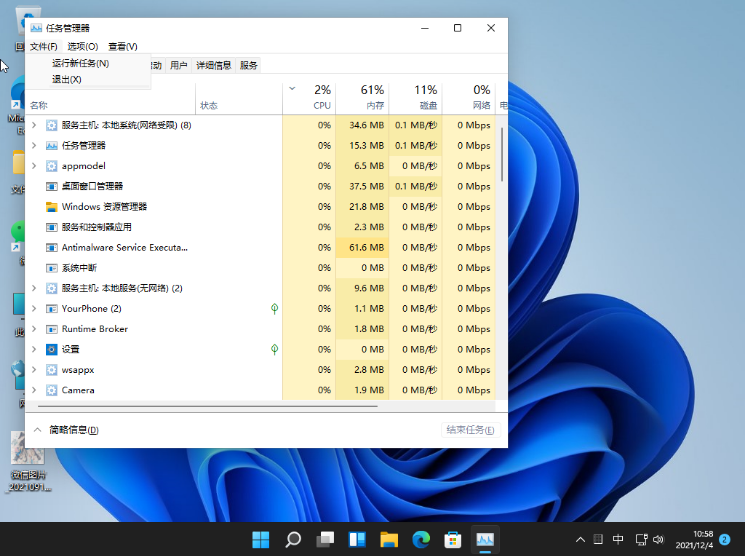Launch File Explorer from the taskbar

[389, 540]
